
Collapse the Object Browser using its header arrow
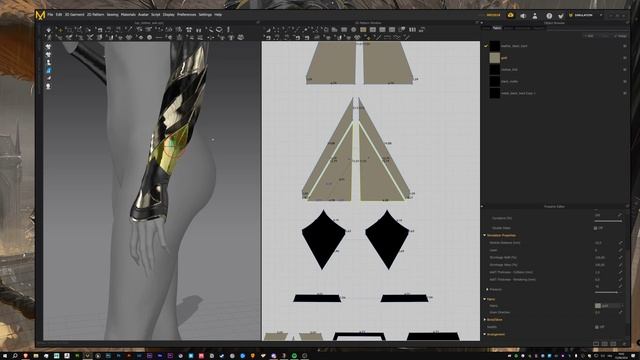click(x=482, y=23)
